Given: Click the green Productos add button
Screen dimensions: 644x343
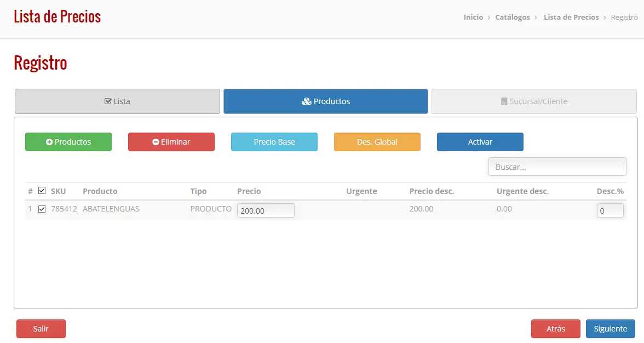Looking at the screenshot, I should [x=68, y=142].
